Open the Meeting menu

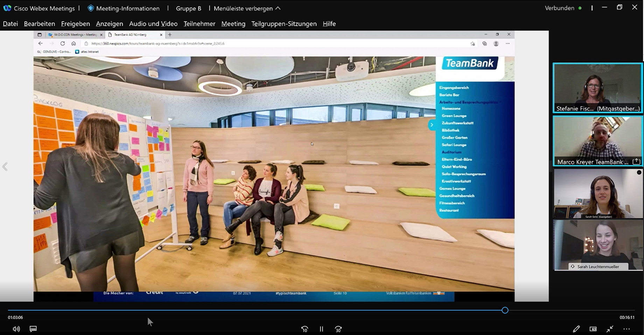233,24
